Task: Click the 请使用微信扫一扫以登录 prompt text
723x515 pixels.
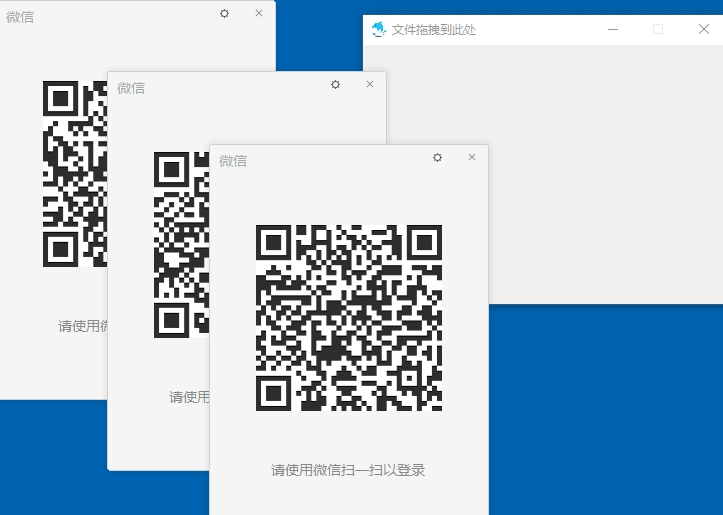Action: tap(349, 470)
